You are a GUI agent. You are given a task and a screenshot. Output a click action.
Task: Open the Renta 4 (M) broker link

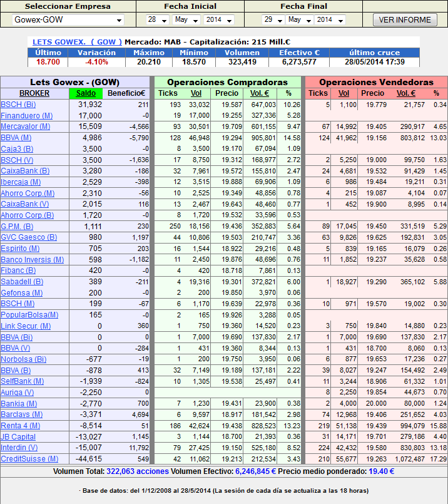pos(21,426)
